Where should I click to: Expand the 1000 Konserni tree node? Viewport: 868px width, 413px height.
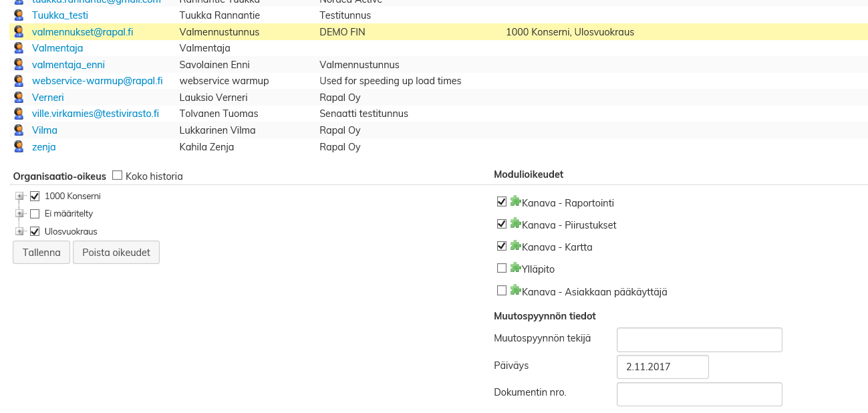(x=19, y=196)
